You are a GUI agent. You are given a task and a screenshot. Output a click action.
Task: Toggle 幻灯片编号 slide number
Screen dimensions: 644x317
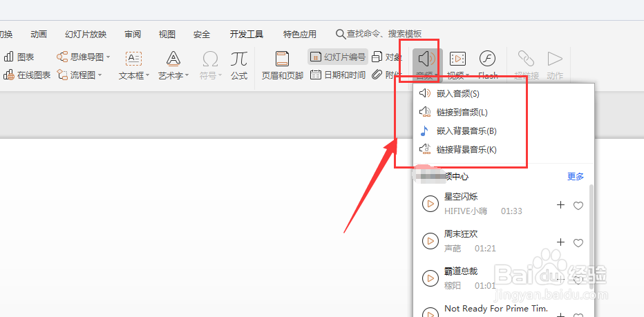[x=338, y=57]
